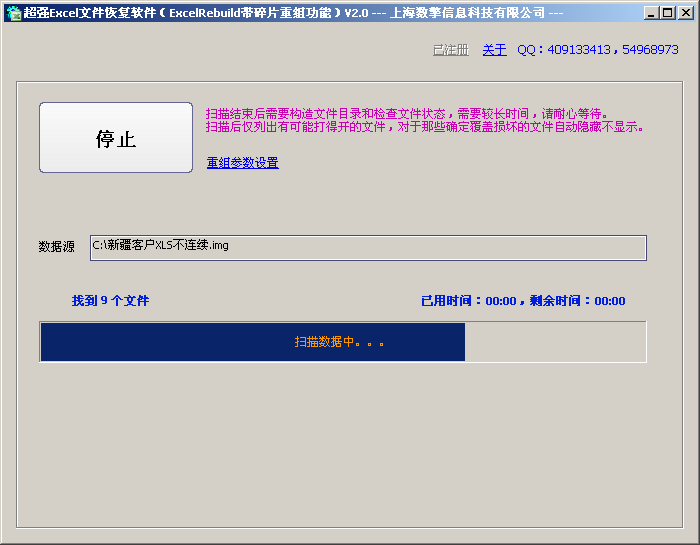The image size is (700, 545).
Task: Click the 数据源 label
Action: click(56, 246)
